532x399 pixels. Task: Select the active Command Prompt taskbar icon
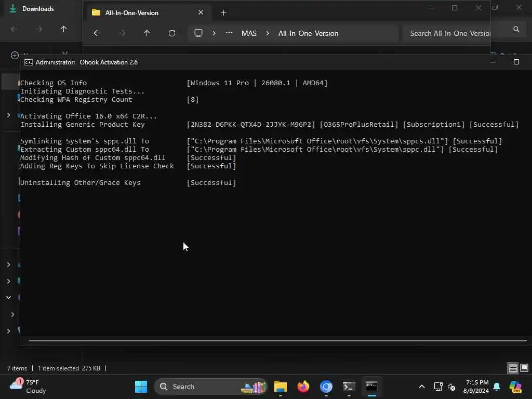tap(371, 387)
